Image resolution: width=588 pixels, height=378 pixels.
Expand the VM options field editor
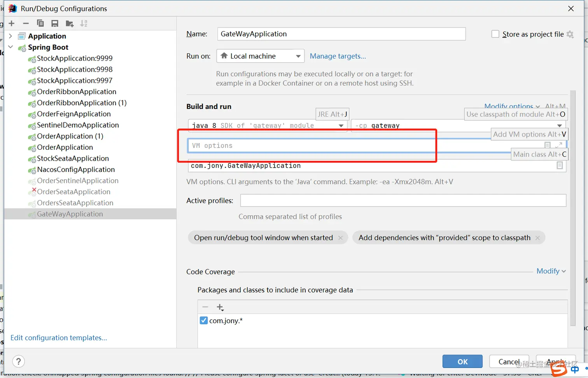[559, 145]
